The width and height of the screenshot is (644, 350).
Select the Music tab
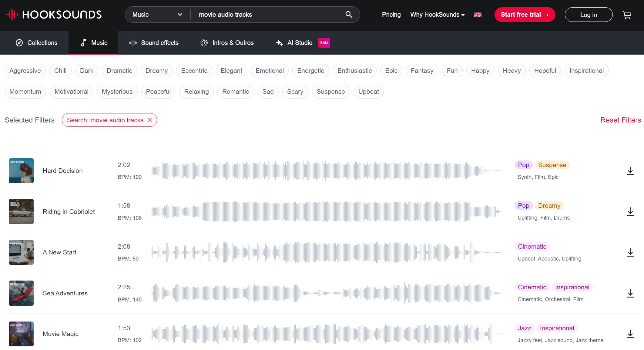click(94, 43)
